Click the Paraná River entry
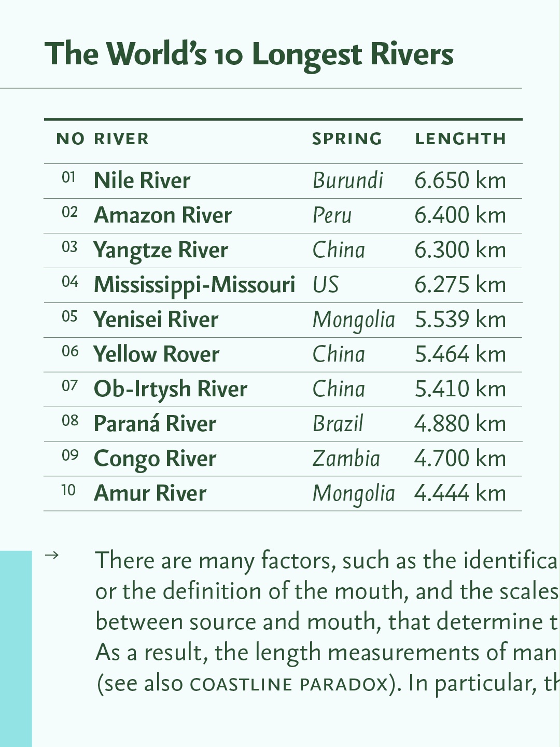The height and width of the screenshot is (747, 560). [x=155, y=424]
